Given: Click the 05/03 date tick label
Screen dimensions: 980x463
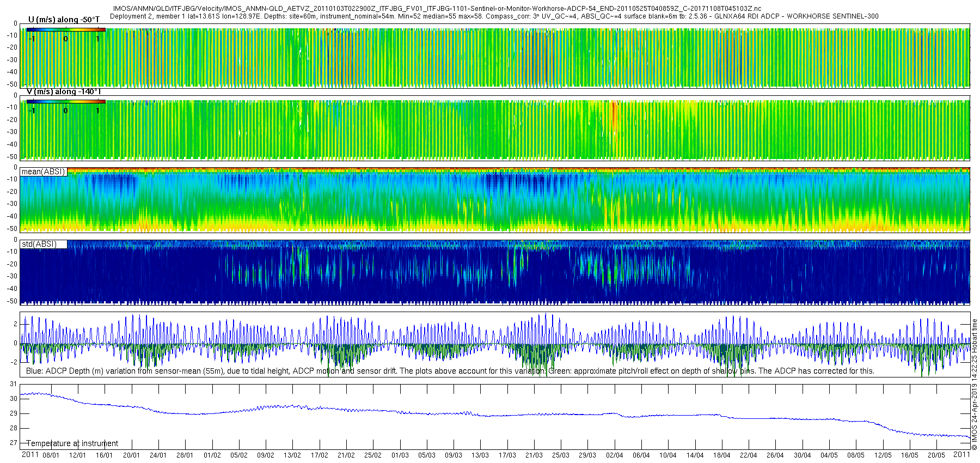Looking at the screenshot, I should point(427,455).
